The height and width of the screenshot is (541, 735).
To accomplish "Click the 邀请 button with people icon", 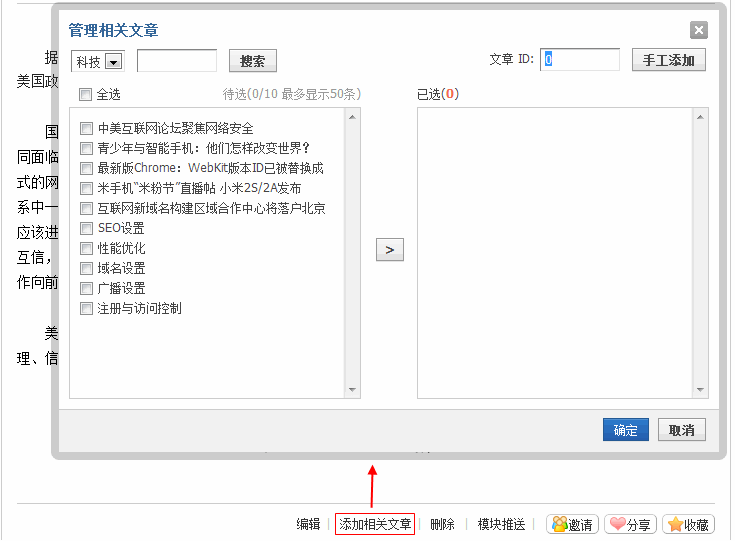I will coord(572,524).
